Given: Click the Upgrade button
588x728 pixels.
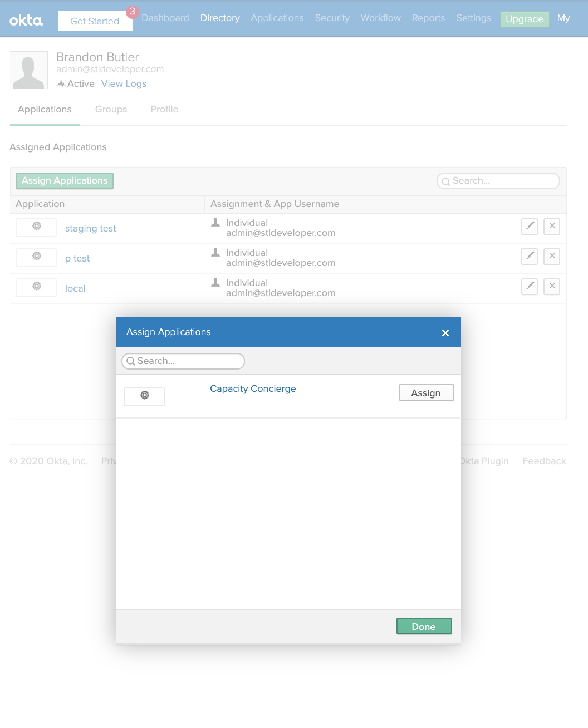Looking at the screenshot, I should click(x=525, y=19).
